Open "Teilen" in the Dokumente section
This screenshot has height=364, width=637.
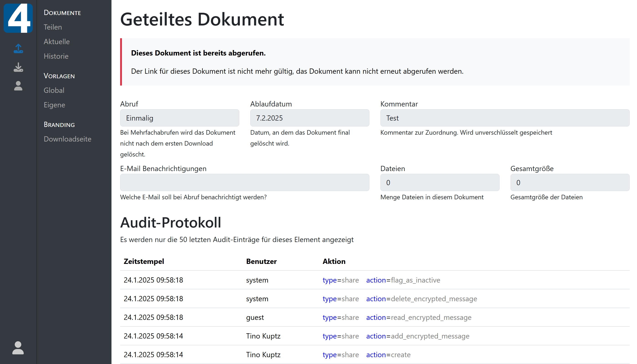pos(53,27)
